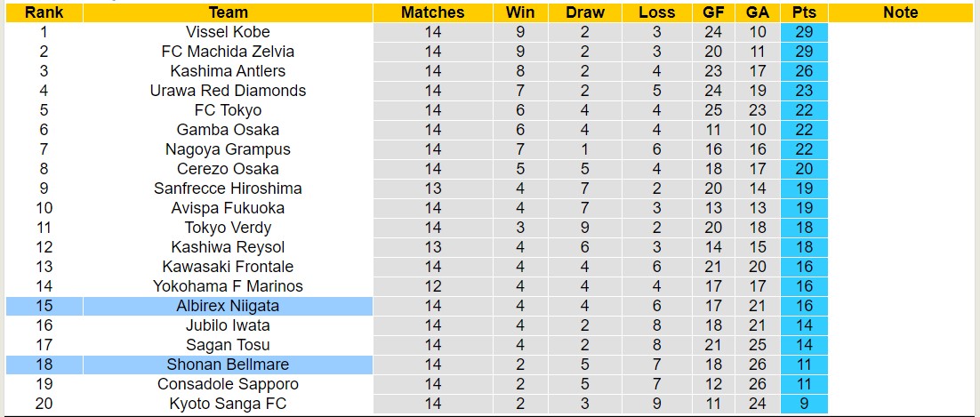Click the highlighted Albirex Niigata row

228,306
